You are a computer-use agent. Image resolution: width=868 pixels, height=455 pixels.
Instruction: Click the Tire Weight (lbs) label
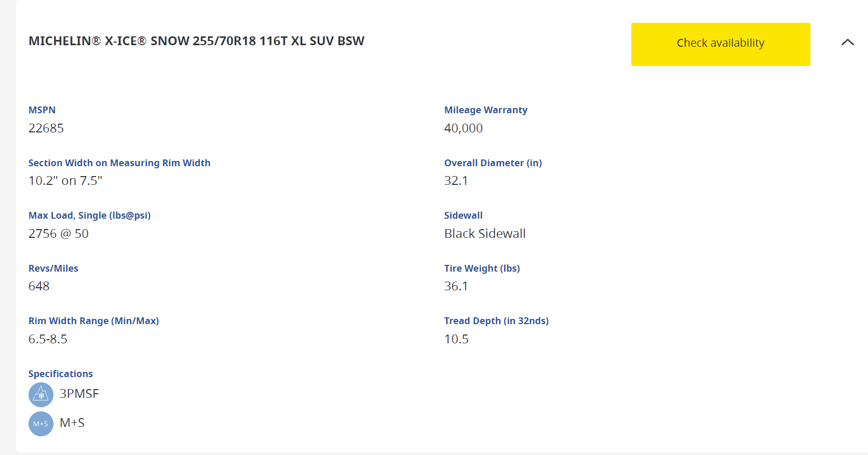[482, 269]
